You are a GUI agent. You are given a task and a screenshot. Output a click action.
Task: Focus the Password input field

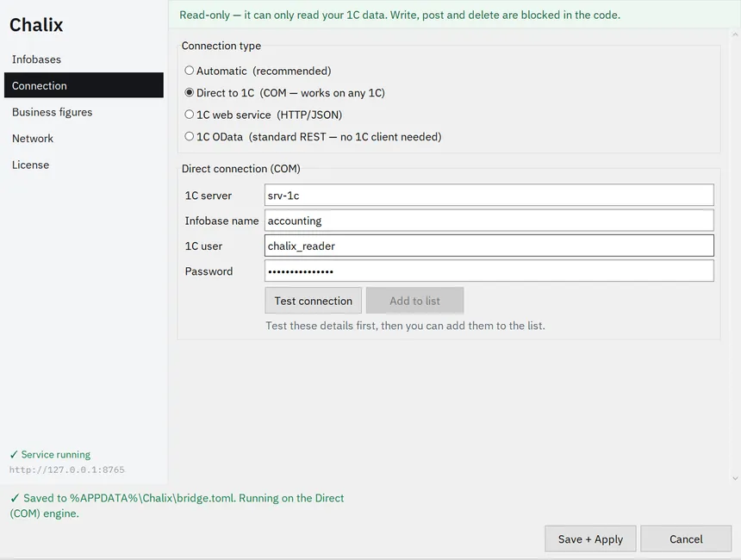tap(489, 271)
